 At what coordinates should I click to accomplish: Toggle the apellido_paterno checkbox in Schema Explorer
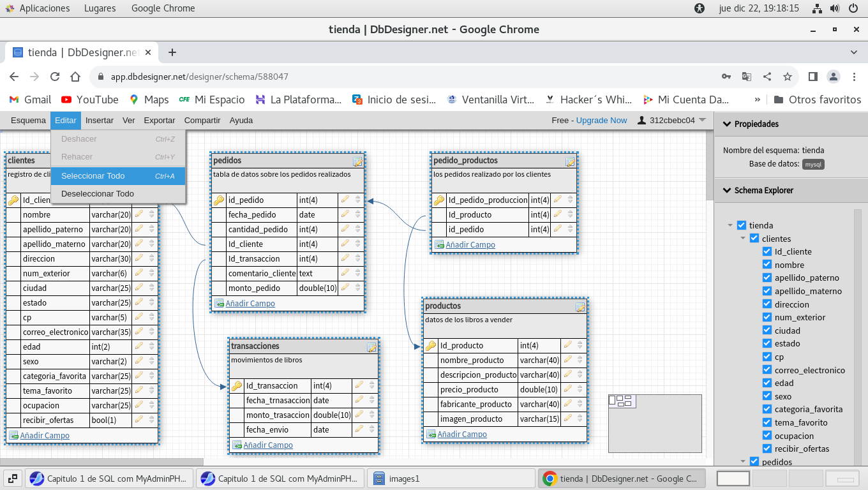coord(767,278)
